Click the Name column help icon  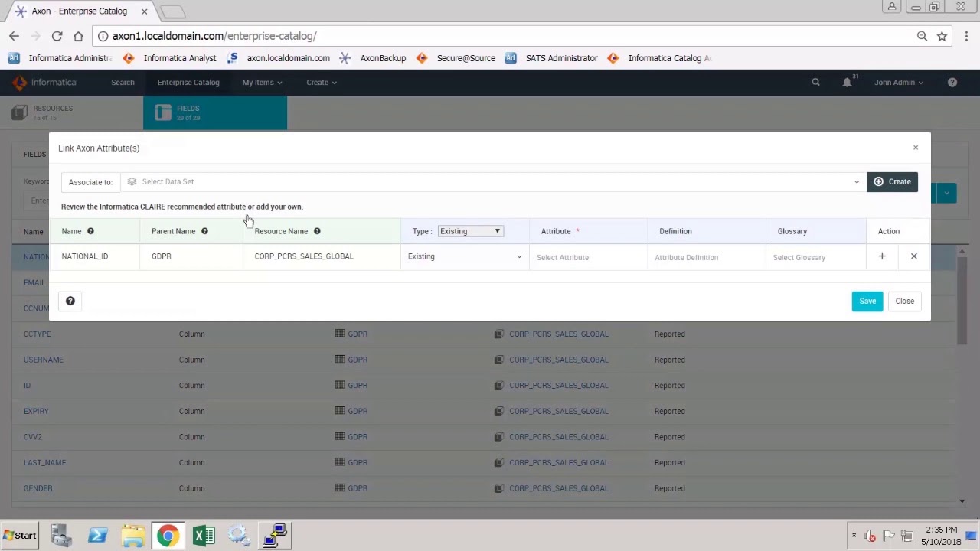point(90,231)
